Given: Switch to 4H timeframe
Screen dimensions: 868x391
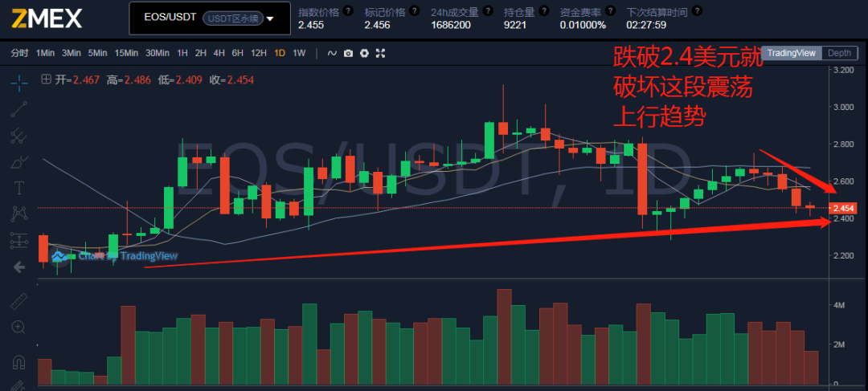Looking at the screenshot, I should [219, 53].
